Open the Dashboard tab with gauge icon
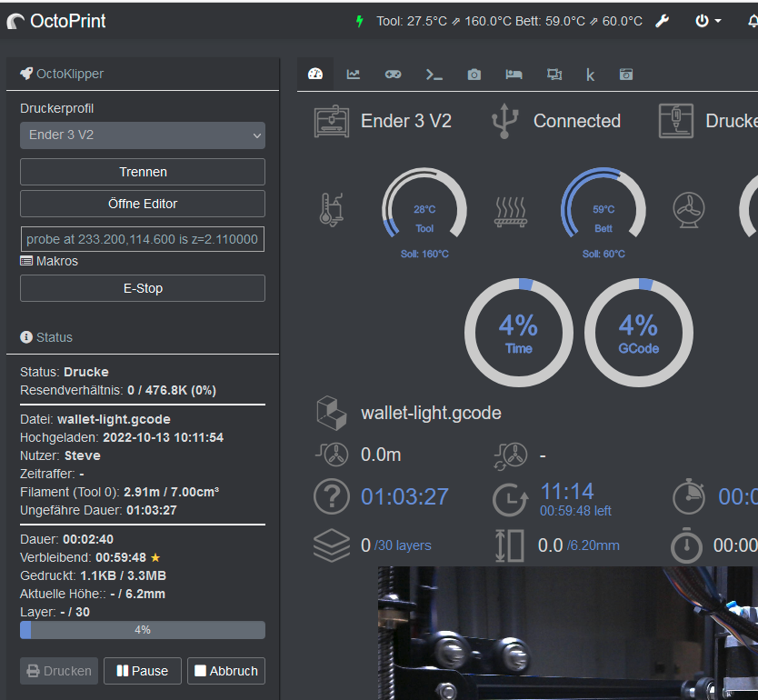Image resolution: width=758 pixels, height=700 pixels. tap(315, 74)
